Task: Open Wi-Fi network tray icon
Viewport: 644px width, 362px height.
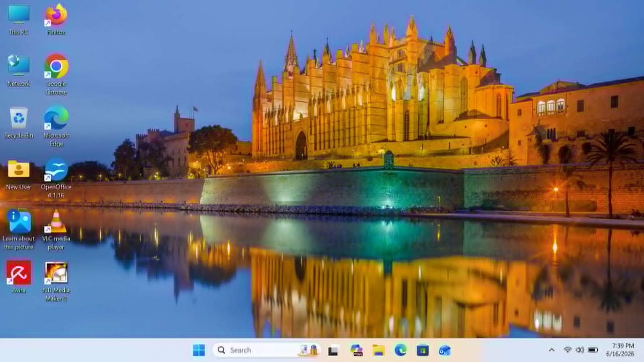Action: click(x=568, y=350)
